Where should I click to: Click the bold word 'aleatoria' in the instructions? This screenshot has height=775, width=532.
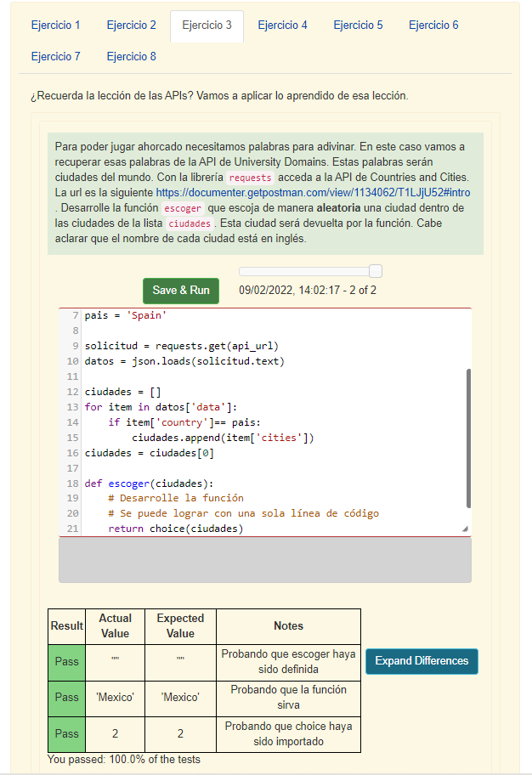(339, 208)
